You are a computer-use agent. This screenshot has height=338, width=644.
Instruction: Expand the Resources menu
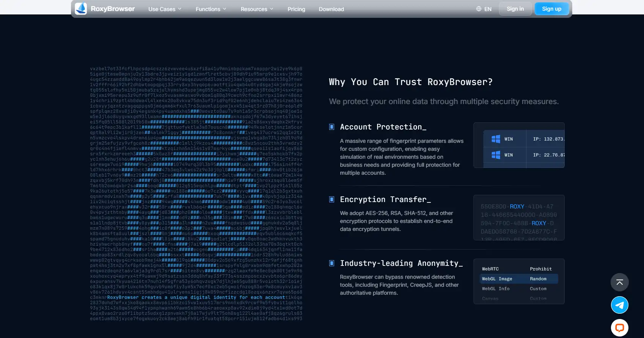257,9
